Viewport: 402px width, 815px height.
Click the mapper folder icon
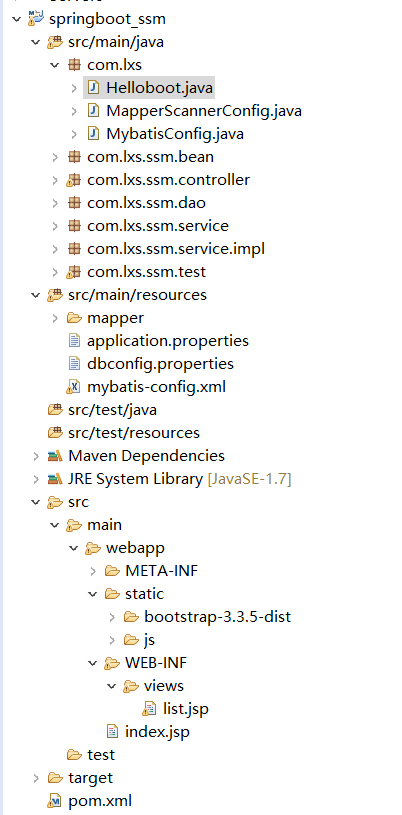coord(74,318)
